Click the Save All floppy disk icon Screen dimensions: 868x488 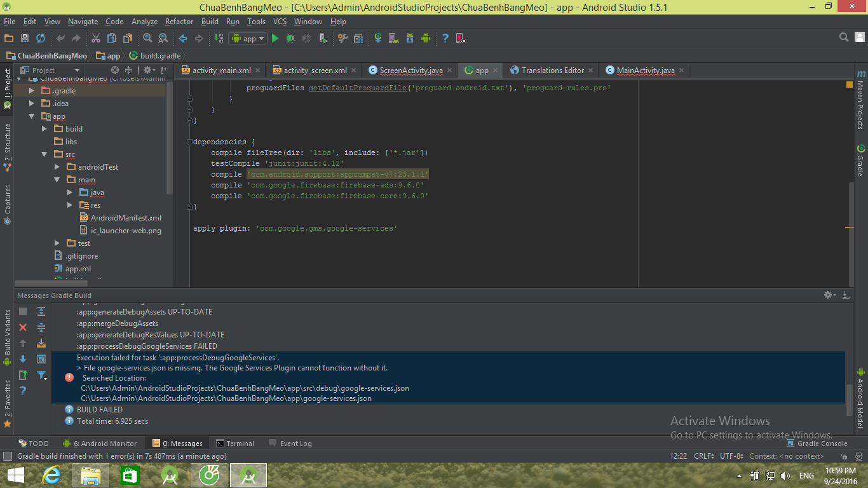[x=25, y=39]
